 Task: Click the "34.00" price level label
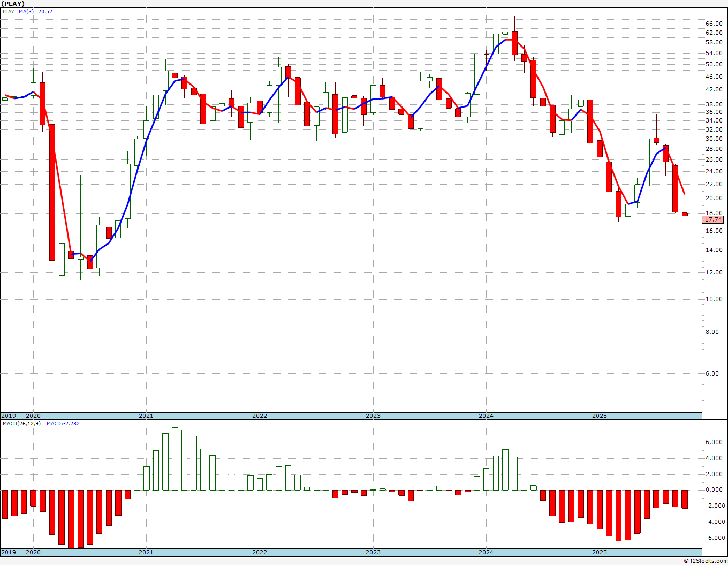point(714,120)
